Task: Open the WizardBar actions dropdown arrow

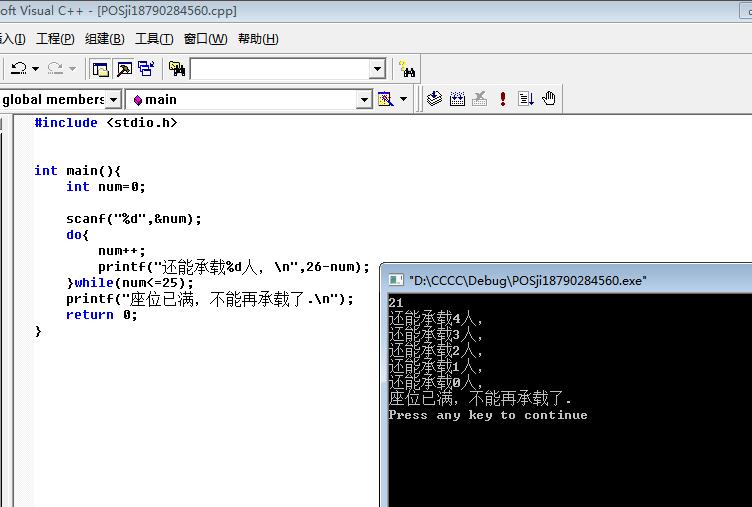Action: tap(403, 99)
